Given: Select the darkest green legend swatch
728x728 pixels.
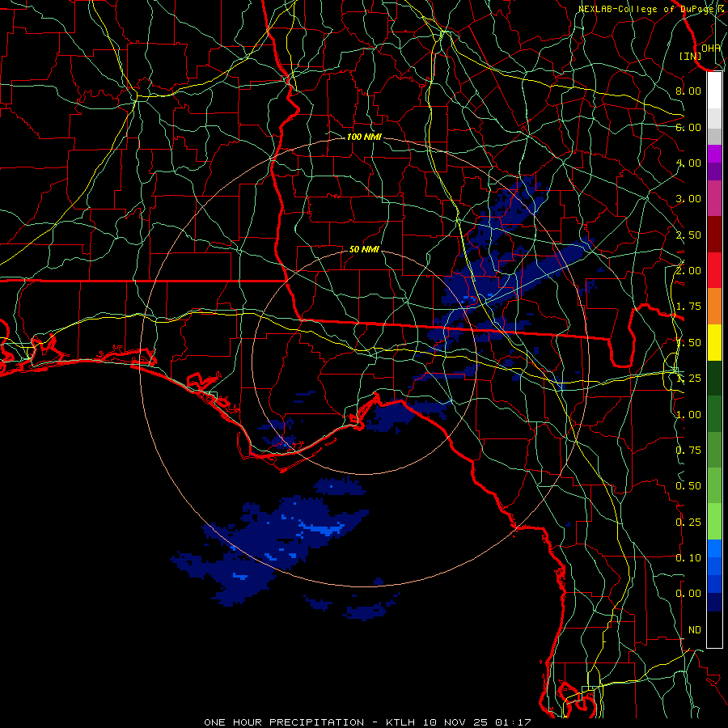Looking at the screenshot, I should tap(714, 378).
